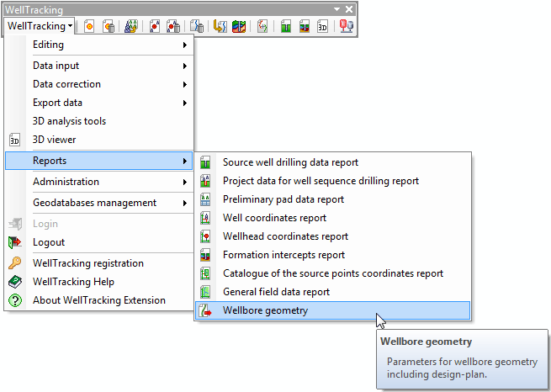Open toolbar options small down arrow
Image resolution: width=551 pixels, height=392 pixels.
[337, 9]
